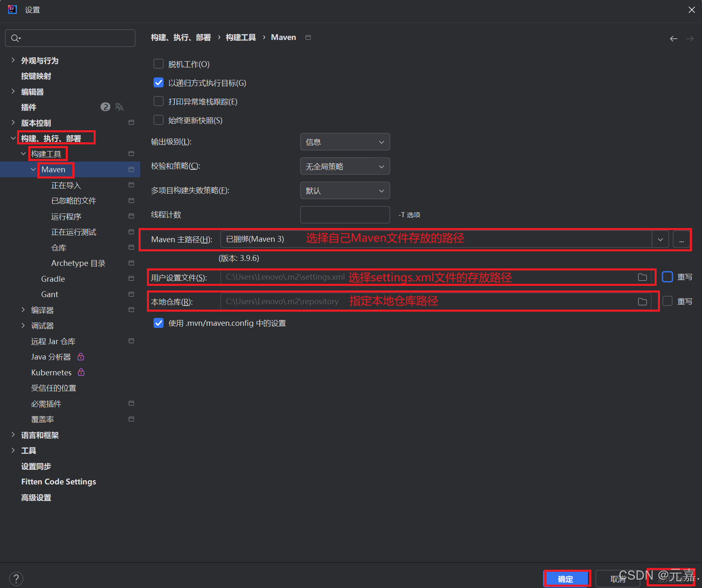Click the project icon in 必需插件 row
This screenshot has height=588, width=702.
[131, 403]
